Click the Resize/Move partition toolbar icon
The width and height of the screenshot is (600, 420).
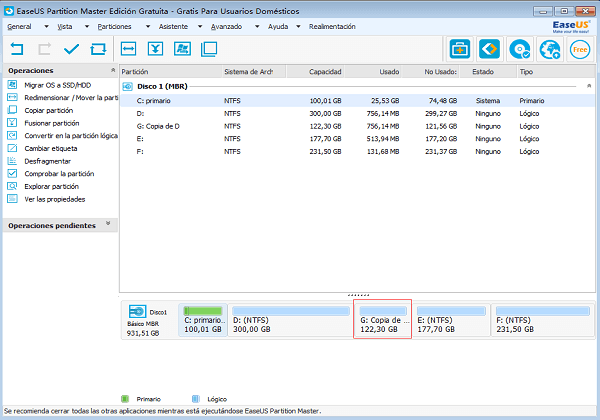point(129,47)
